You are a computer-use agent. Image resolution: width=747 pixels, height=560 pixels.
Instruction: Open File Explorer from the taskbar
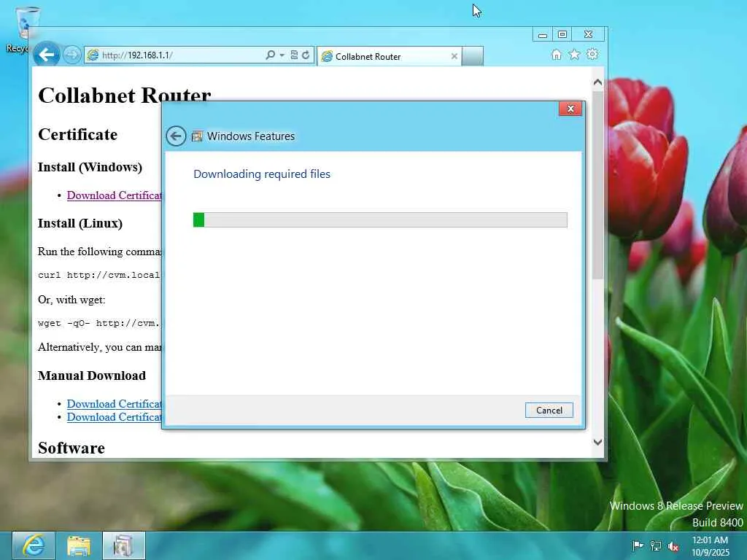coord(79,545)
